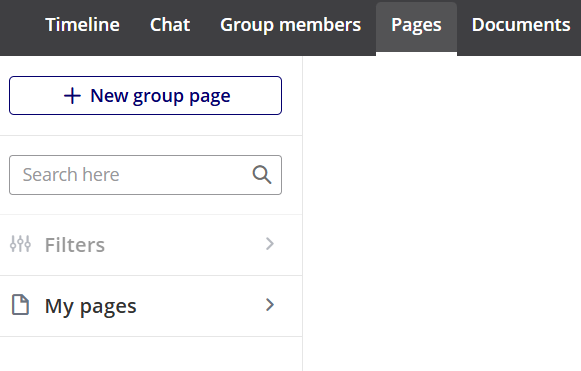Expand the Filters chevron arrow
Viewport: 581px width, 371px height.
(x=270, y=244)
